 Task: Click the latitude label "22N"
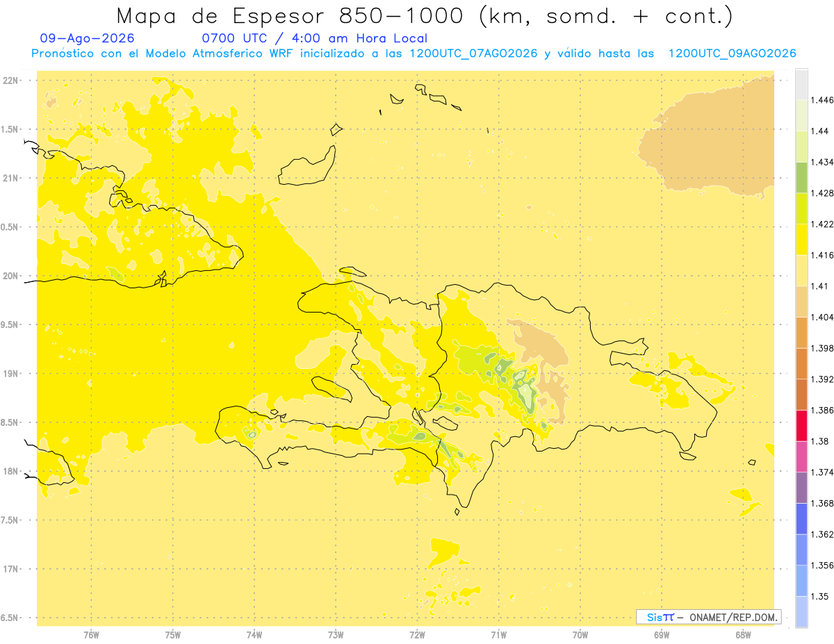(11, 81)
